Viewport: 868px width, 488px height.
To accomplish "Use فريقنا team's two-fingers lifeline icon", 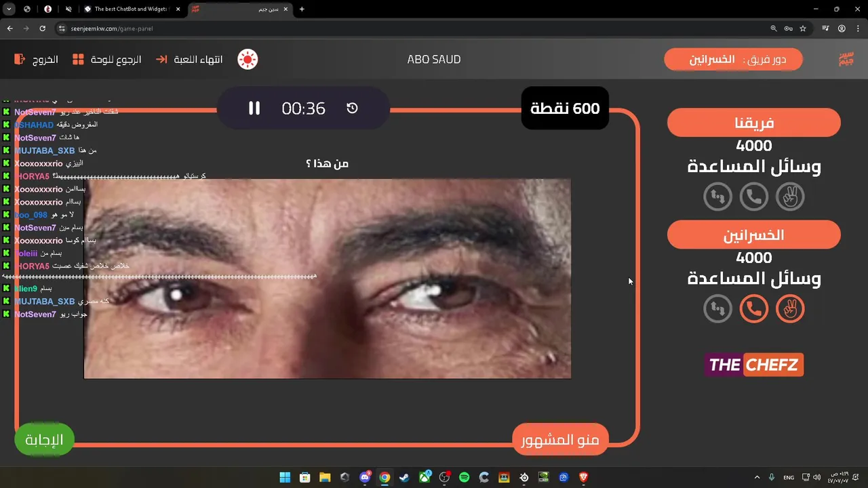I will pos(790,197).
